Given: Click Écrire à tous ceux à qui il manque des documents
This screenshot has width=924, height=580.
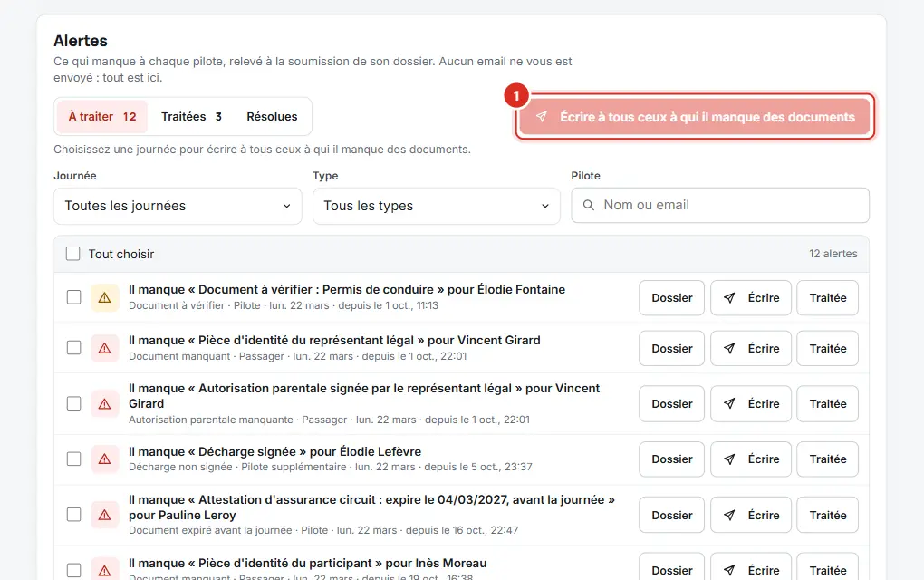Looking at the screenshot, I should (695, 117).
